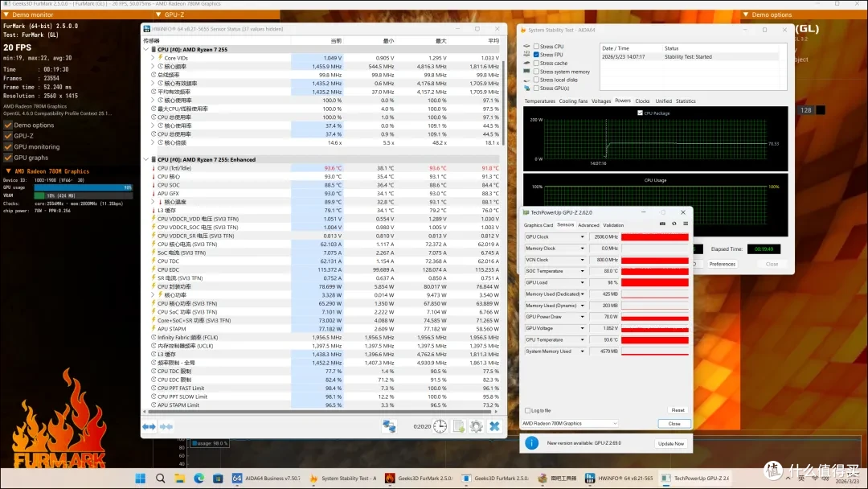This screenshot has width=868, height=489.
Task: Collapse AMD Ryzen 7 255: Enhanced group
Action: click(x=146, y=159)
